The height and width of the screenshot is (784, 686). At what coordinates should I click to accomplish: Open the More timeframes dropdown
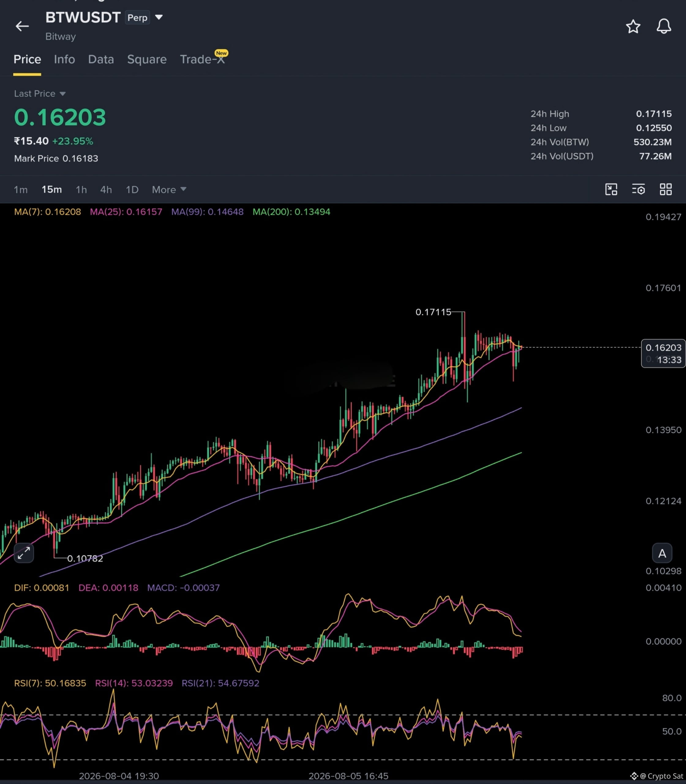169,190
